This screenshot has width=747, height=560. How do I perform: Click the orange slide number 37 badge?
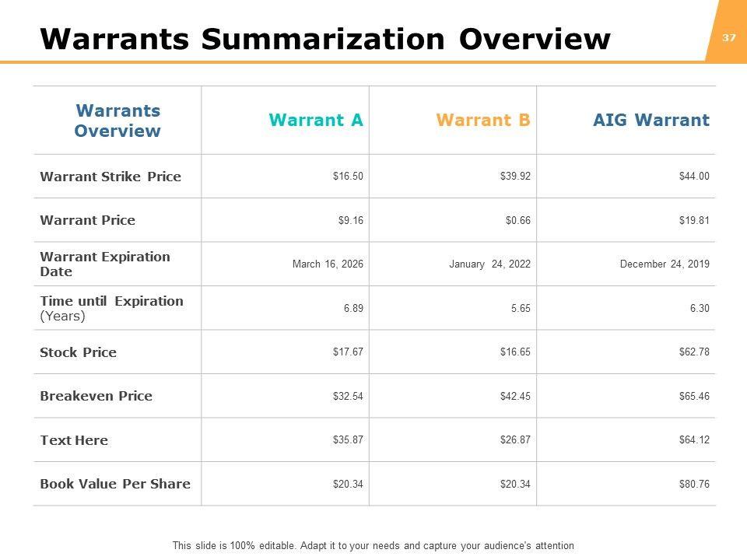[x=729, y=37]
